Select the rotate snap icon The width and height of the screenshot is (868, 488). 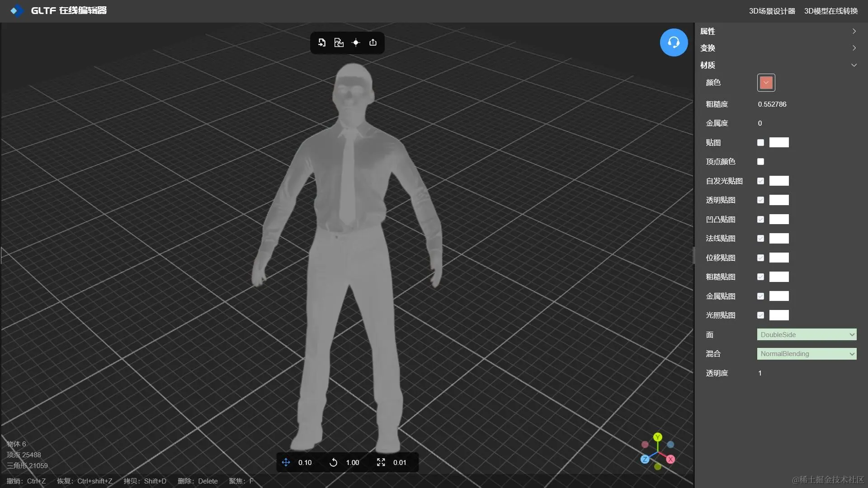333,462
